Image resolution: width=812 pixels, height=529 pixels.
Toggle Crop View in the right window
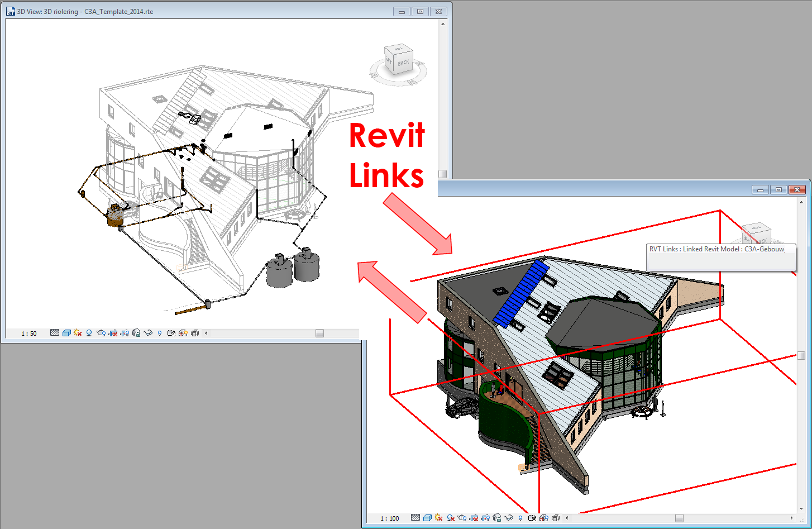tap(474, 518)
